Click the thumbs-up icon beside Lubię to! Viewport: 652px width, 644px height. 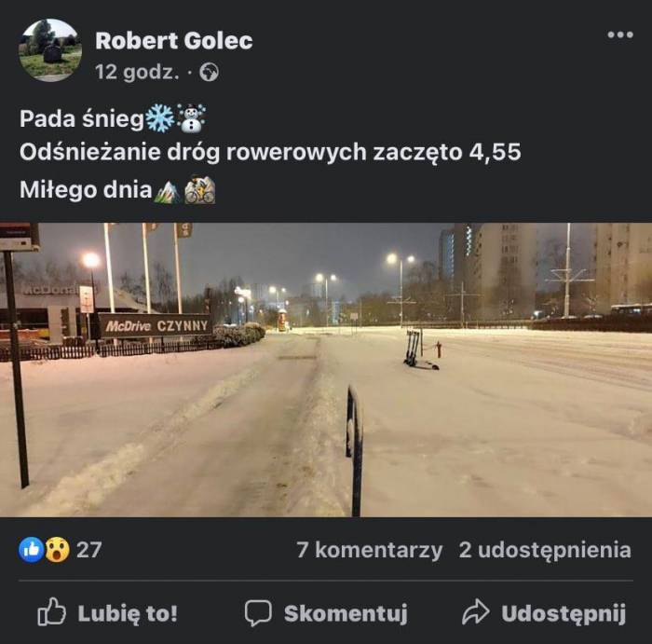click(51, 612)
